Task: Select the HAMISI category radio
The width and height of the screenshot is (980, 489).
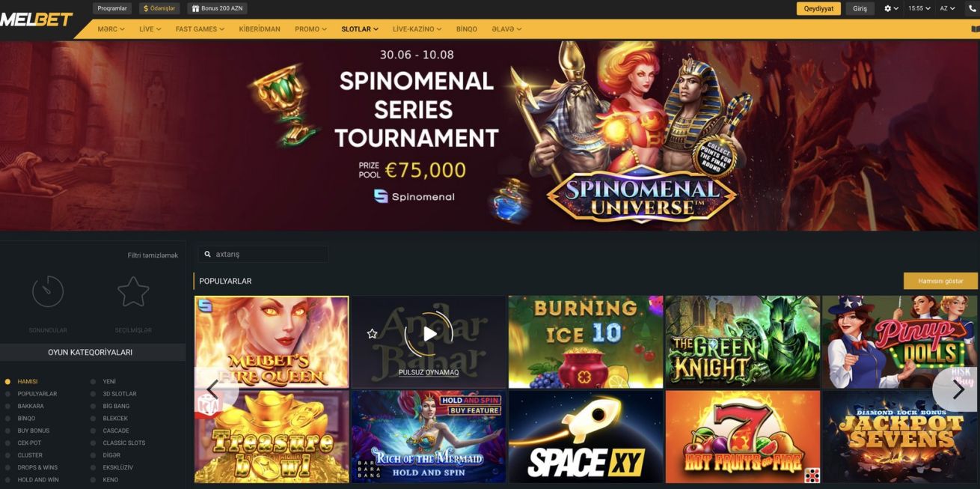Action: click(x=8, y=382)
